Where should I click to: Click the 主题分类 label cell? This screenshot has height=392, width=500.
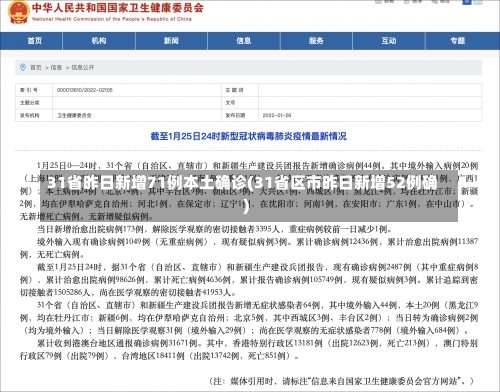click(34, 103)
